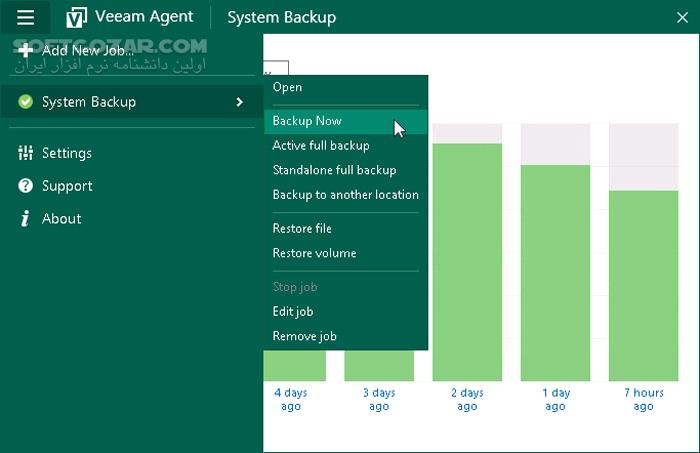Click the Edit job menu entry
This screenshot has height=453, width=700.
(346, 312)
